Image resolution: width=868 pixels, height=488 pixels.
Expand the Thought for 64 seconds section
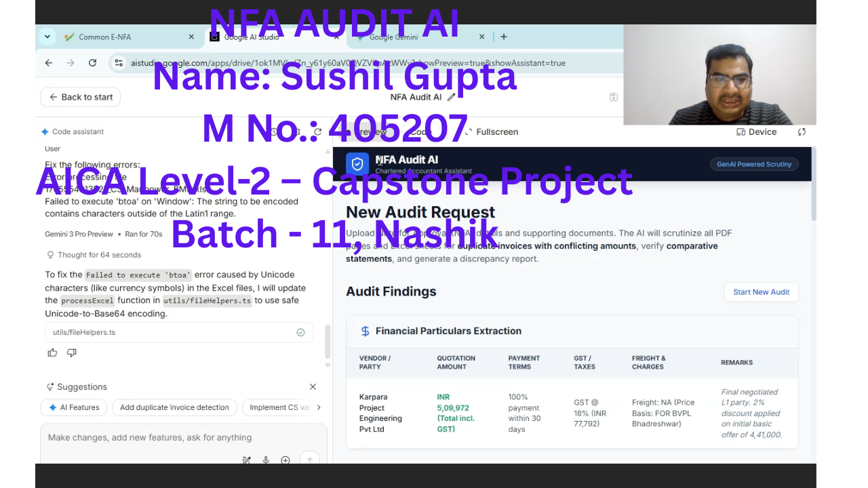(x=94, y=255)
